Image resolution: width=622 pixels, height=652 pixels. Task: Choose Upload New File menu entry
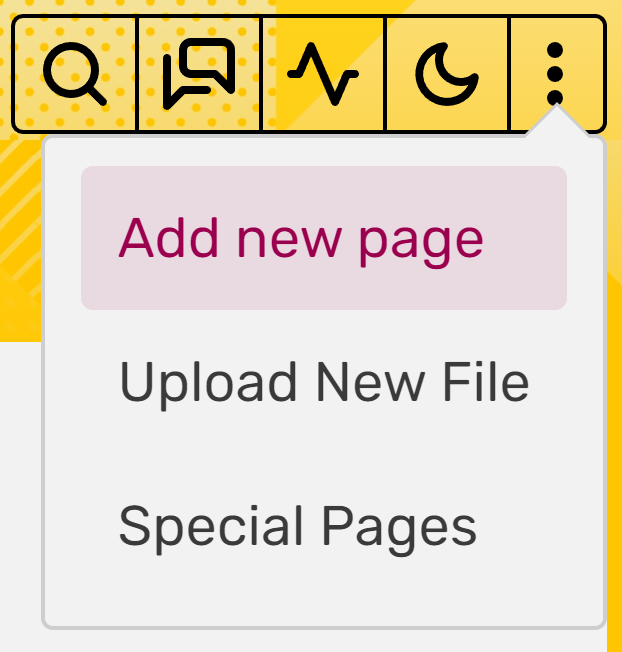pyautogui.click(x=324, y=382)
